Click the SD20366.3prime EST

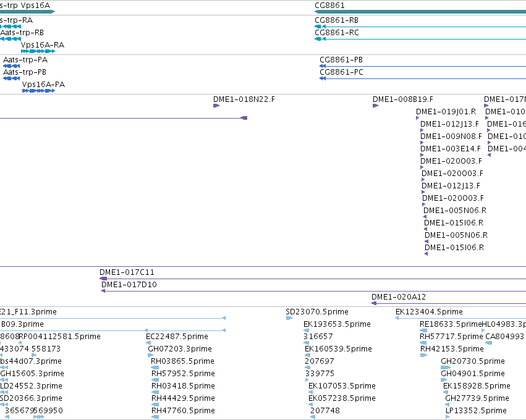point(4,405)
